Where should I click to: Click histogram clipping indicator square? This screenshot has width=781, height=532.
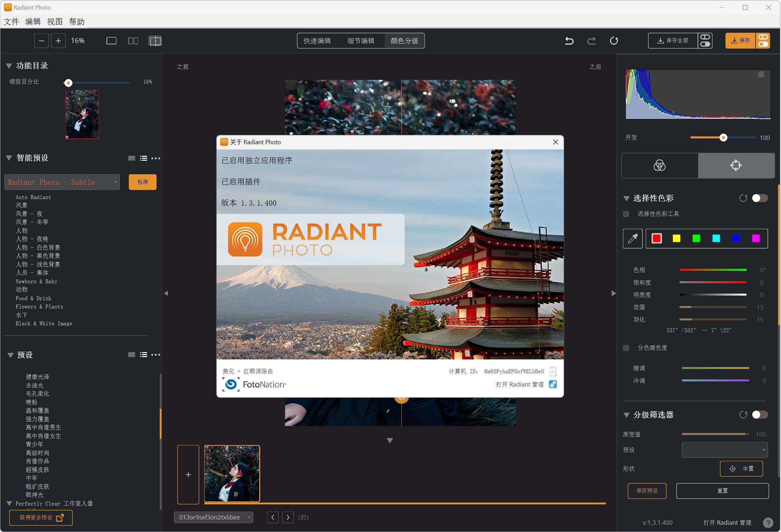[x=761, y=75]
